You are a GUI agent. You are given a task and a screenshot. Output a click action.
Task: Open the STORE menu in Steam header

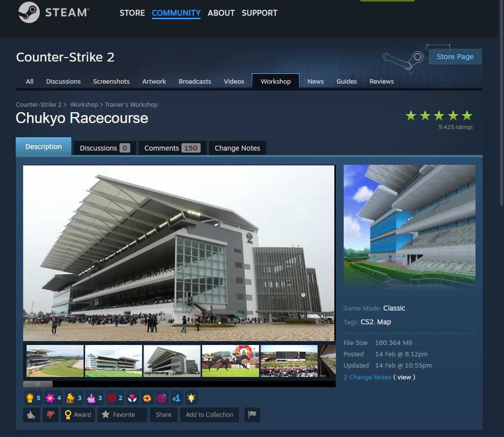132,13
